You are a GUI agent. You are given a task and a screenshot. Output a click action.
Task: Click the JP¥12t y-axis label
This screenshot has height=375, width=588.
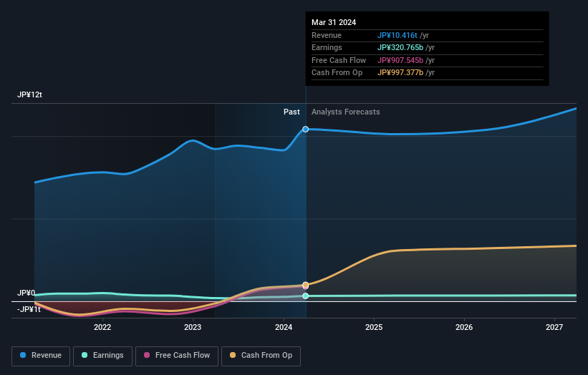29,94
